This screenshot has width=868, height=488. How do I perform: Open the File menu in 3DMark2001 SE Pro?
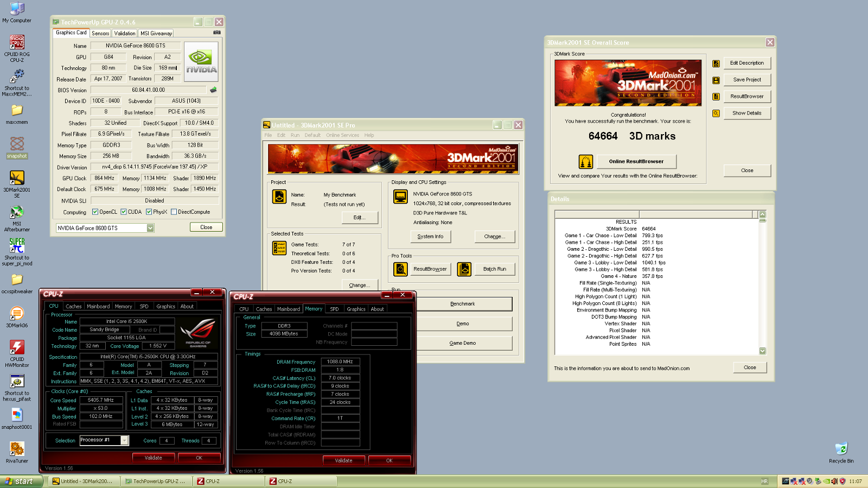(x=268, y=135)
